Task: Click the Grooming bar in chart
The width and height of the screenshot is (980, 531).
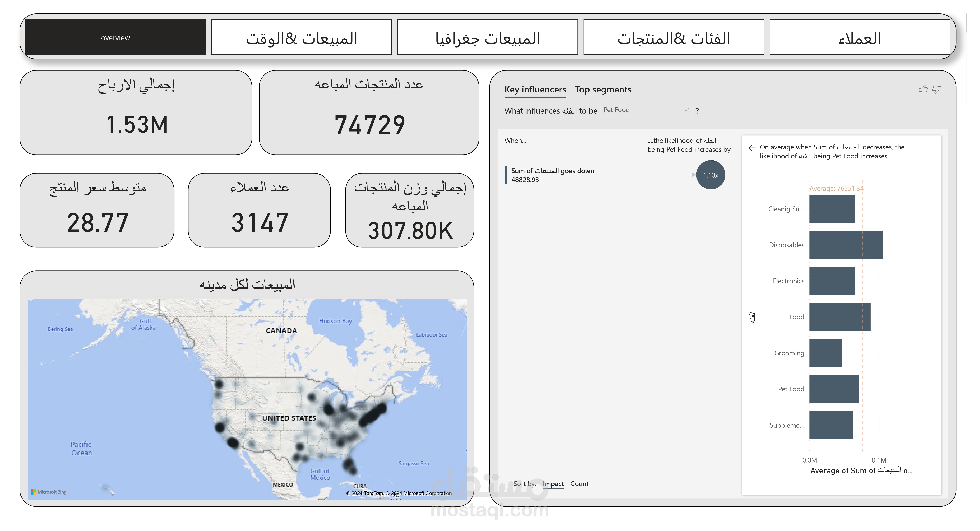Action: [x=825, y=353]
